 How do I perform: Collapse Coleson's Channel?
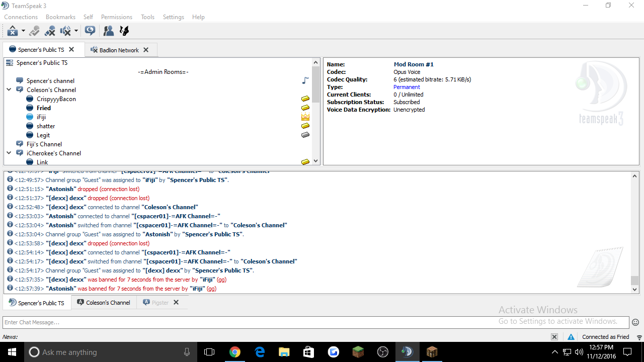coord(9,90)
